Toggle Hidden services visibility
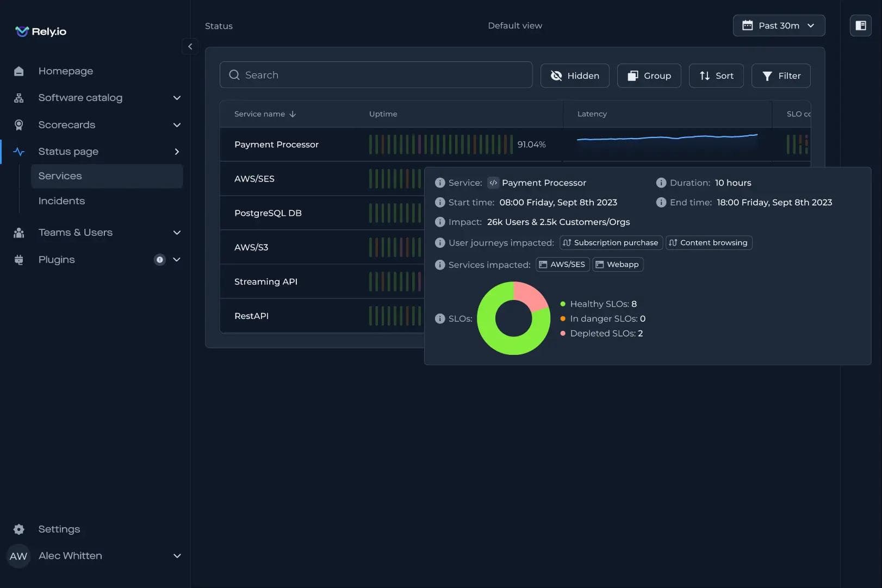The image size is (882, 588). 574,76
